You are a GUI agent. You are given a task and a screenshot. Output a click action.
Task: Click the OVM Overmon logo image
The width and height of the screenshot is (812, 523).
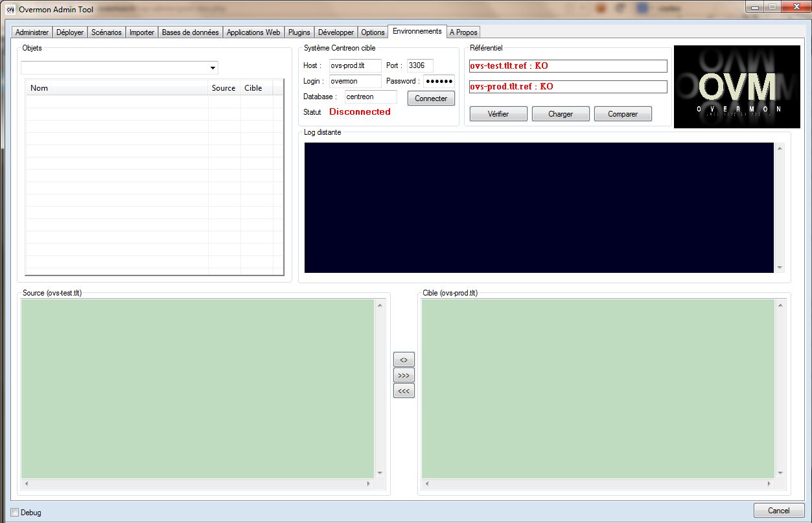[737, 87]
